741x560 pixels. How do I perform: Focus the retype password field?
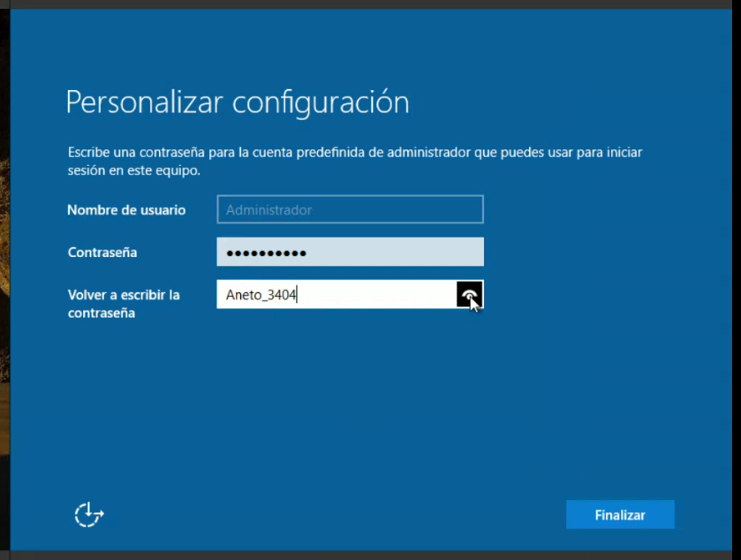click(336, 295)
